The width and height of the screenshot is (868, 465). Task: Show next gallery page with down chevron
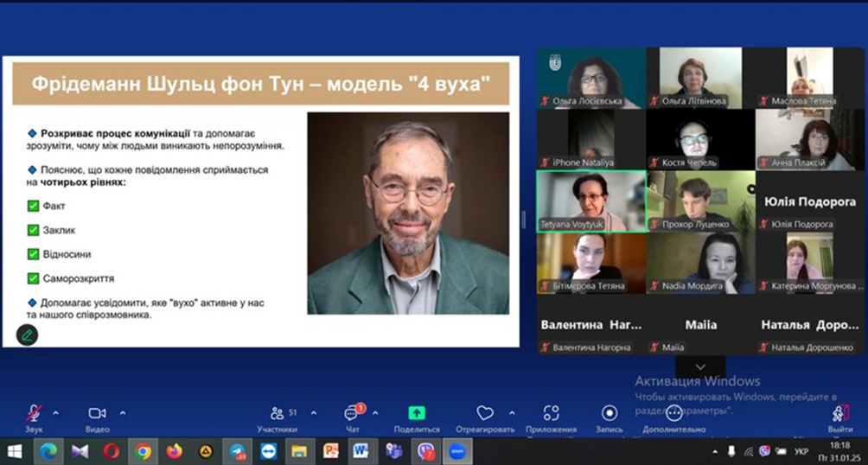pos(700,367)
